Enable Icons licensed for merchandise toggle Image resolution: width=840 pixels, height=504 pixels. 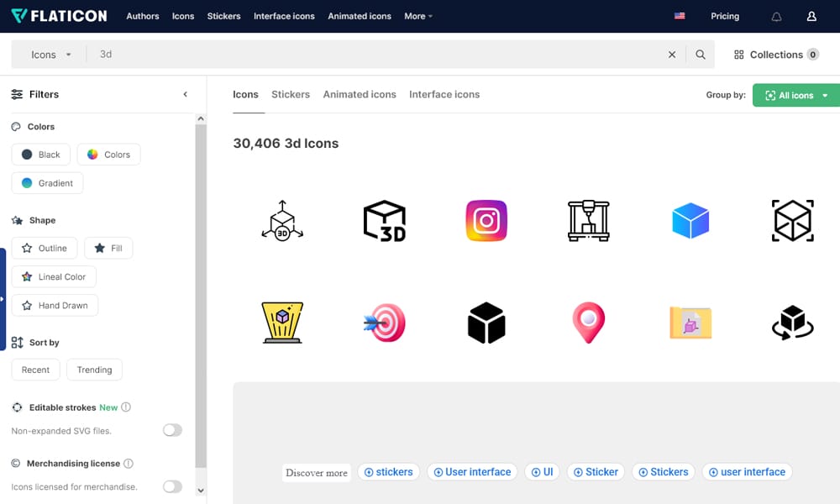tap(172, 487)
